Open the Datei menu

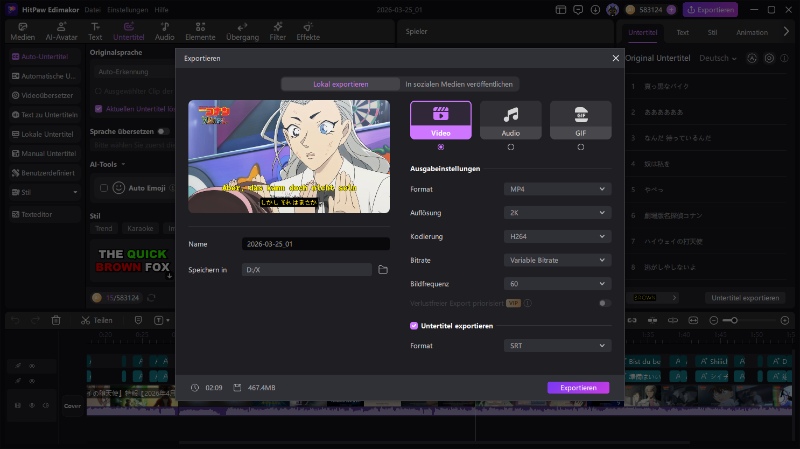[x=92, y=10]
